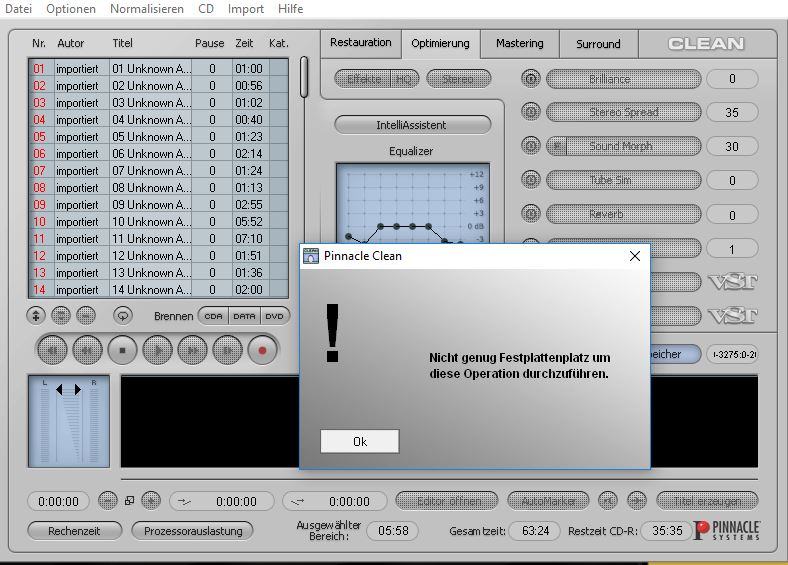Click the Brilliance effect slider bar
The height and width of the screenshot is (565, 788).
click(623, 79)
